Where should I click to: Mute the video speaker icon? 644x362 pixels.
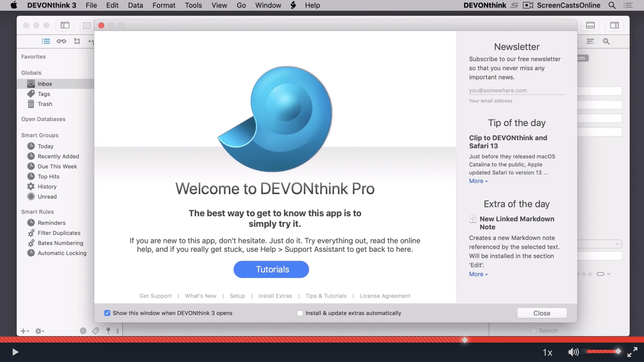(x=574, y=352)
